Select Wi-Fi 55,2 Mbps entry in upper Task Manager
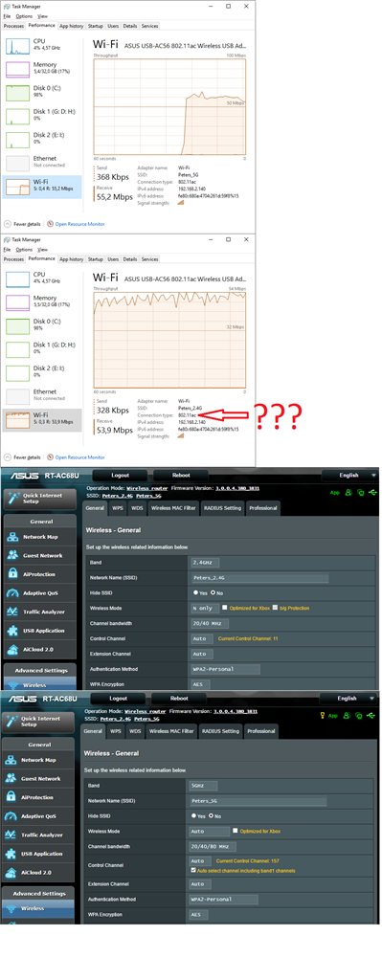 click(42, 186)
